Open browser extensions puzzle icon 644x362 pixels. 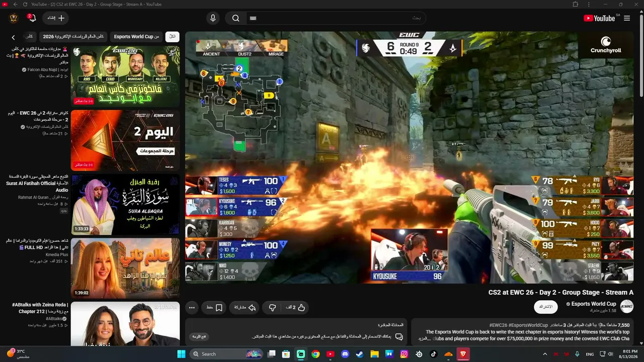(x=576, y=5)
